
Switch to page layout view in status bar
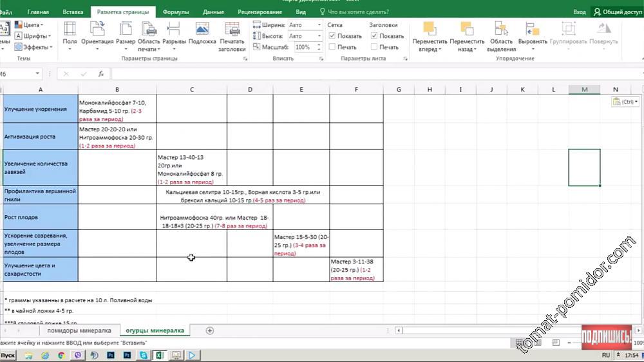[x=537, y=342]
